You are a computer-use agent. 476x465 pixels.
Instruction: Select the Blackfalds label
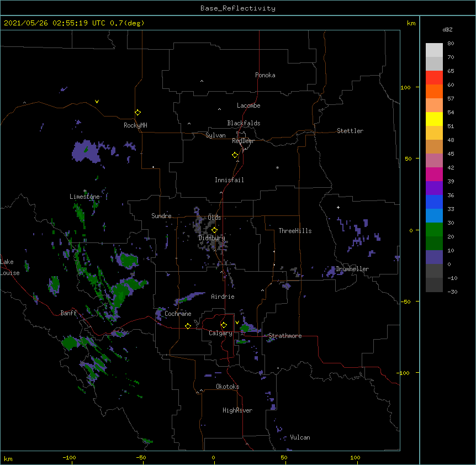[x=244, y=123]
